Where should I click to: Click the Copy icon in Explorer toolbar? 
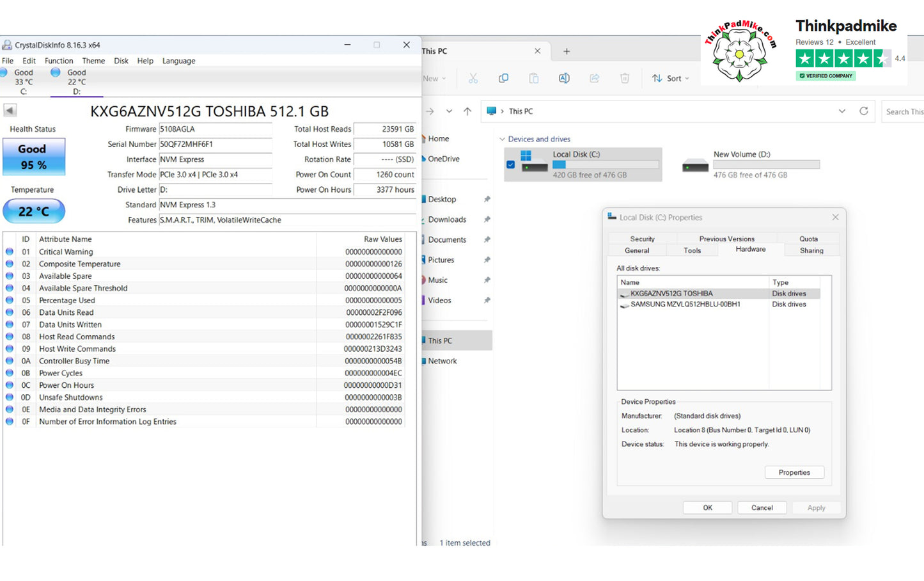[503, 78]
